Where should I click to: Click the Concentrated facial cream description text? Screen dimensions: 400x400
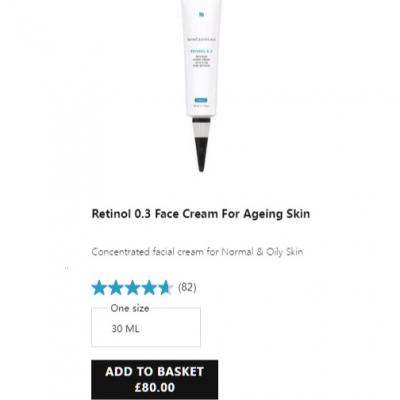tap(197, 252)
